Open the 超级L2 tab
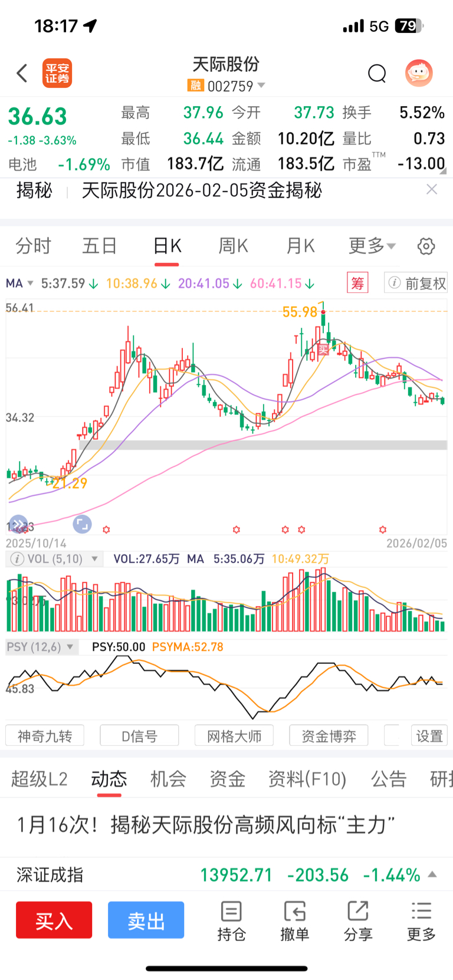The image size is (453, 980). point(40,779)
